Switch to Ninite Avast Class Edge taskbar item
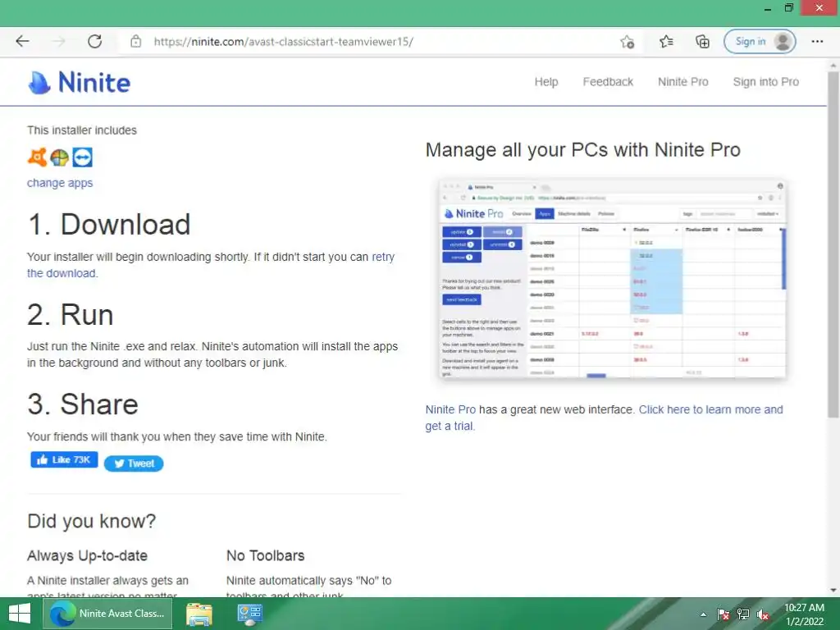Viewport: 840px width, 630px height. point(107,614)
